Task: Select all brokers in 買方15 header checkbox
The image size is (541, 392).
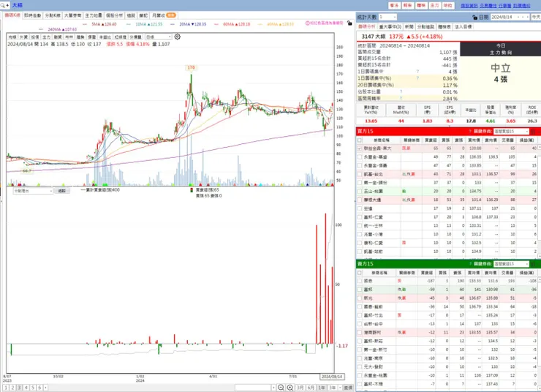Action: point(360,140)
